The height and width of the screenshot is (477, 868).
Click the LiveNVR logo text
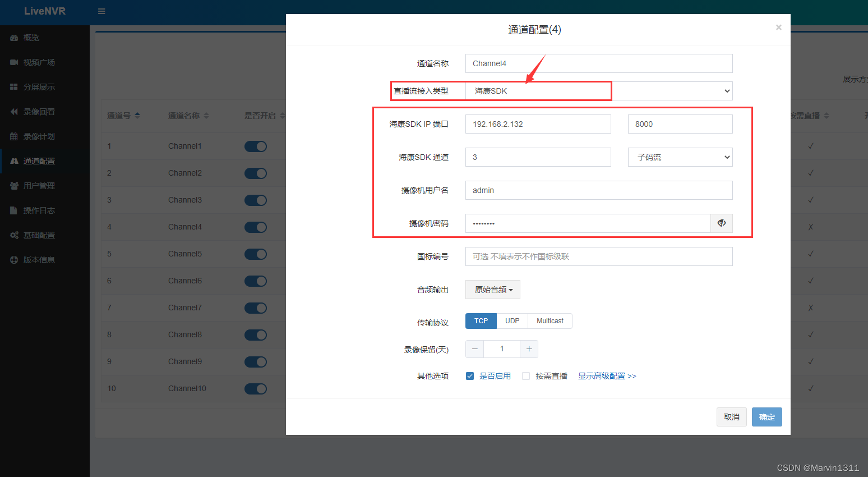pyautogui.click(x=45, y=11)
